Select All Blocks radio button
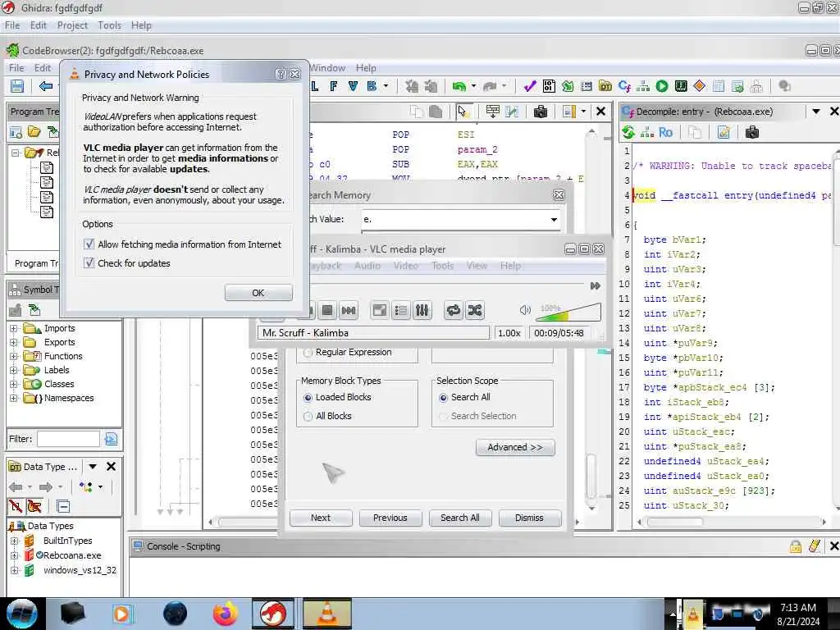840x630 pixels. 308,416
